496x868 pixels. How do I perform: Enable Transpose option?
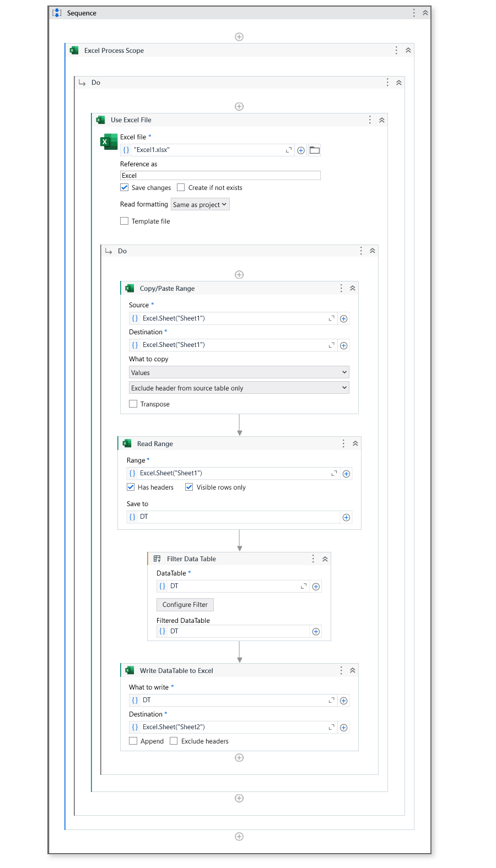coord(133,404)
